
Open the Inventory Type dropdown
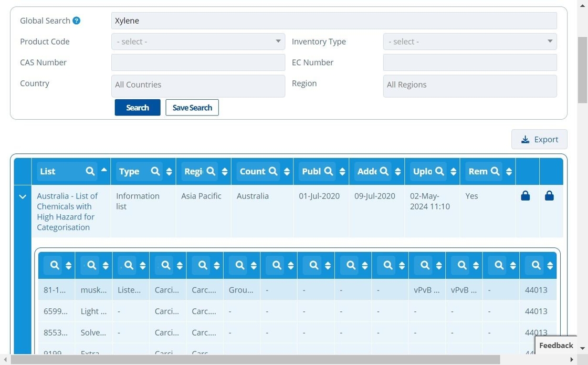[x=470, y=41]
